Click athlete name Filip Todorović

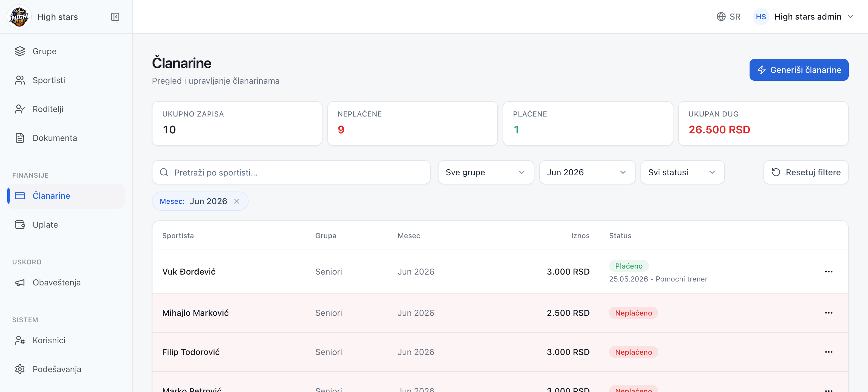pyautogui.click(x=191, y=352)
